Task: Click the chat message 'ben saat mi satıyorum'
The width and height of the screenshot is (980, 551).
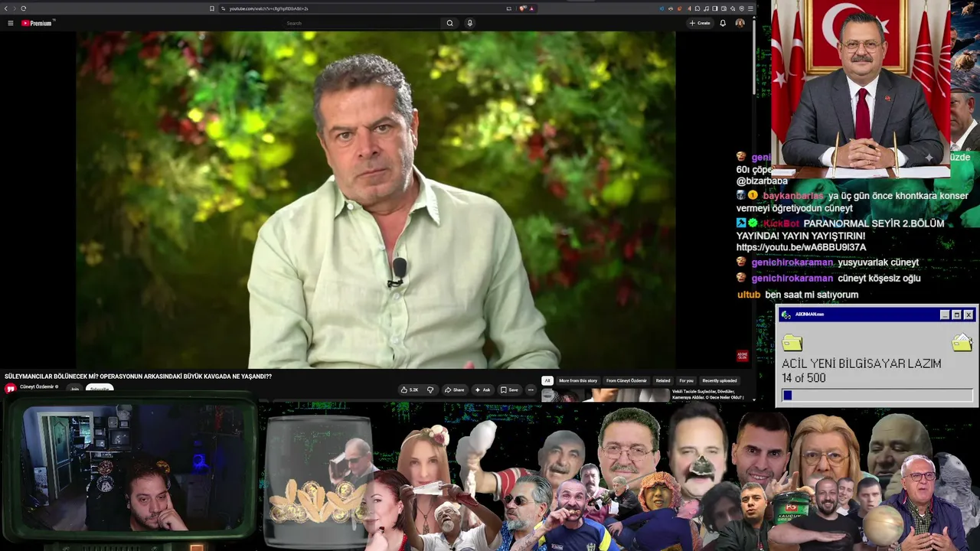Action: [812, 295]
